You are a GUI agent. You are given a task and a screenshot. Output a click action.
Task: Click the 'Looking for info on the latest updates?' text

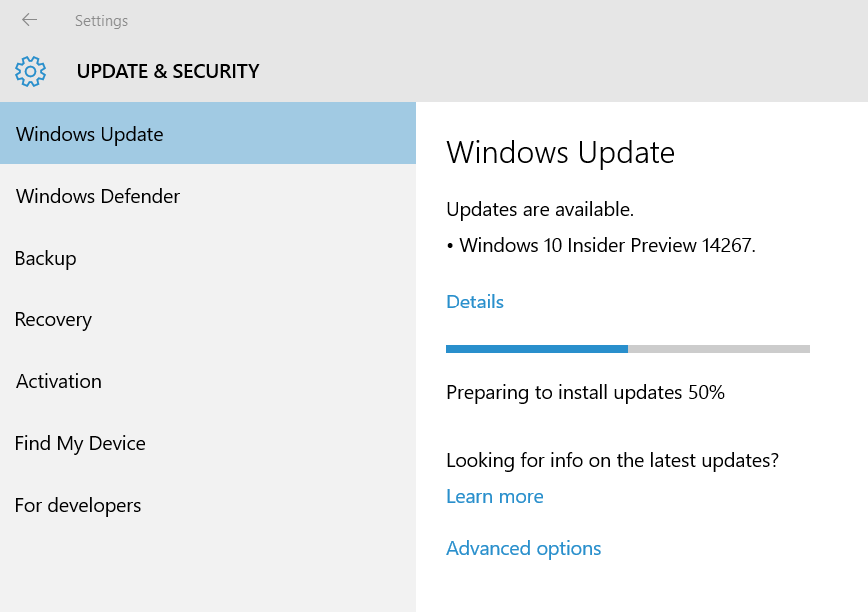coord(612,460)
